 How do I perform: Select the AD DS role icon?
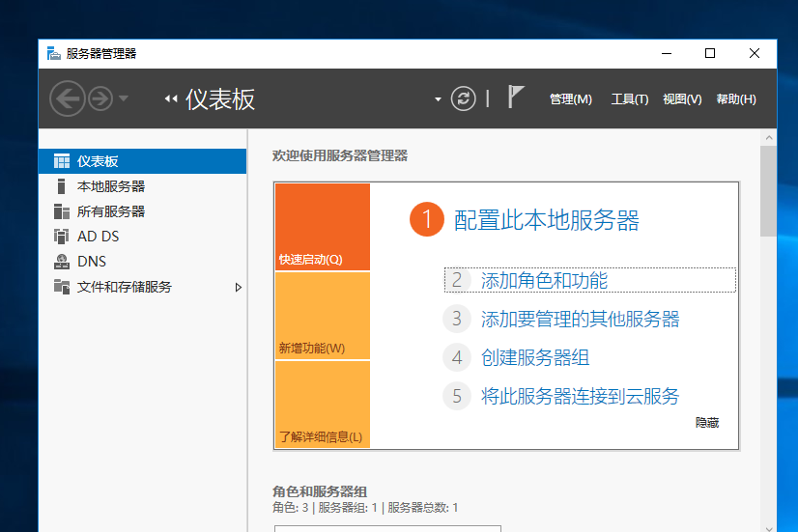pyautogui.click(x=62, y=237)
